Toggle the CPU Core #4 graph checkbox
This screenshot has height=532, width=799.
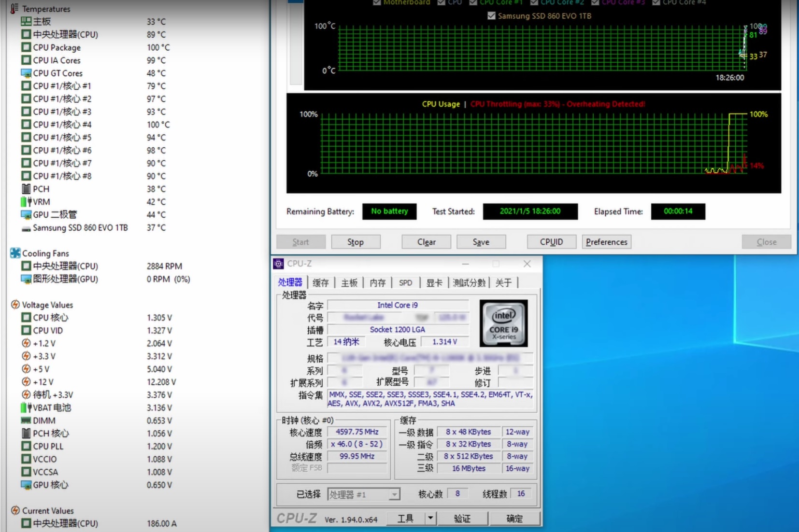(656, 2)
